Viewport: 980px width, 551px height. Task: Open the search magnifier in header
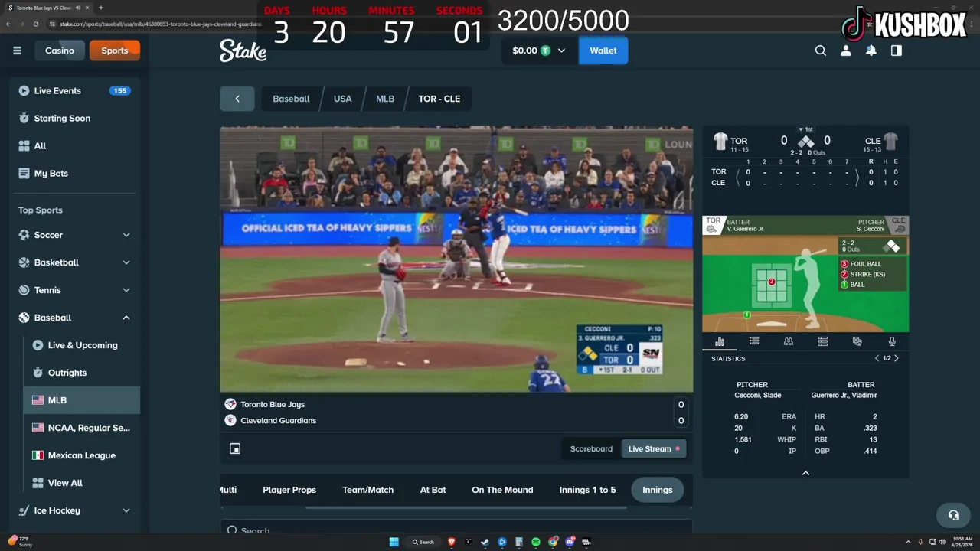[x=821, y=51]
